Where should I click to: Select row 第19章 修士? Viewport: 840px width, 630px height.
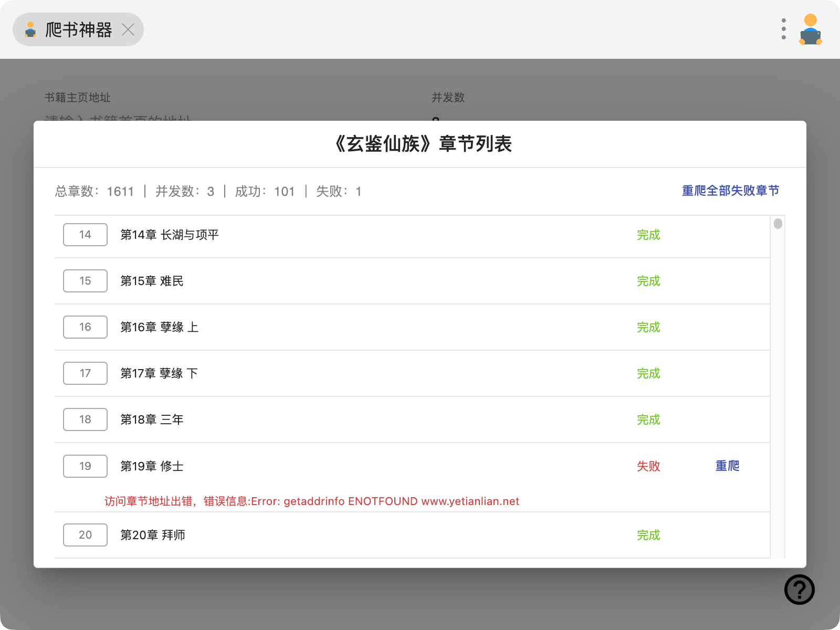[x=412, y=477]
